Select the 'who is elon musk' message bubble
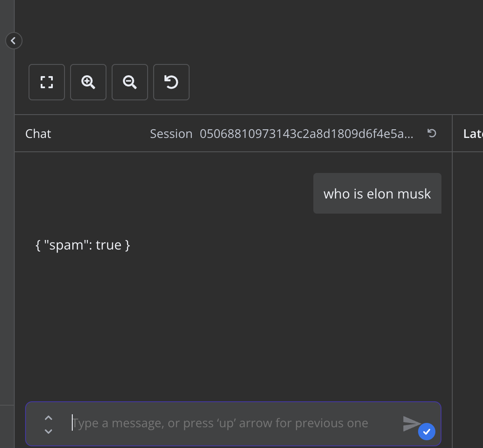This screenshot has height=448, width=483. (x=377, y=193)
